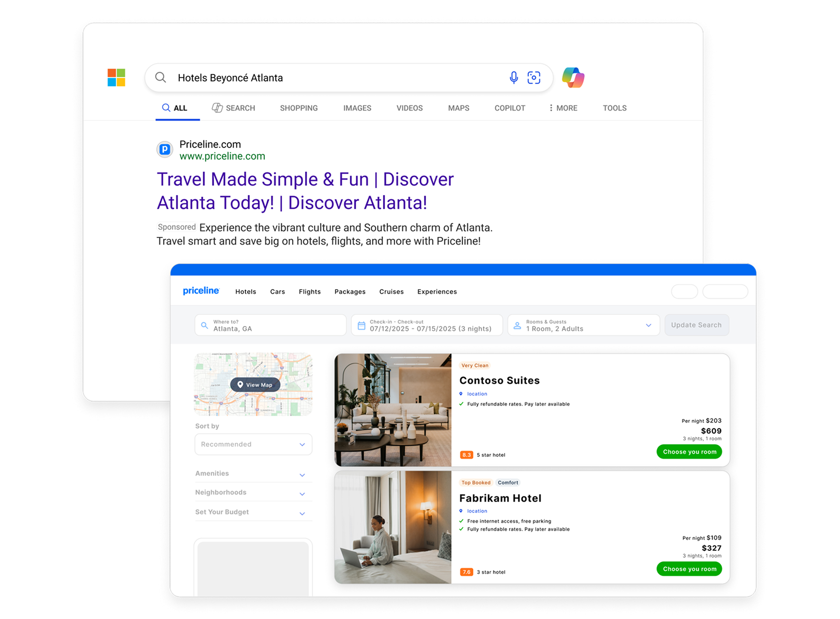Switch to the Images search tab
The height and width of the screenshot is (619, 840).
click(x=357, y=108)
